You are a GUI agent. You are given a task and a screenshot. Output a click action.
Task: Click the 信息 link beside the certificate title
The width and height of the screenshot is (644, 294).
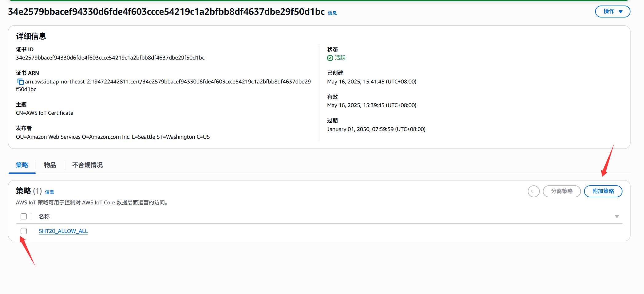332,13
